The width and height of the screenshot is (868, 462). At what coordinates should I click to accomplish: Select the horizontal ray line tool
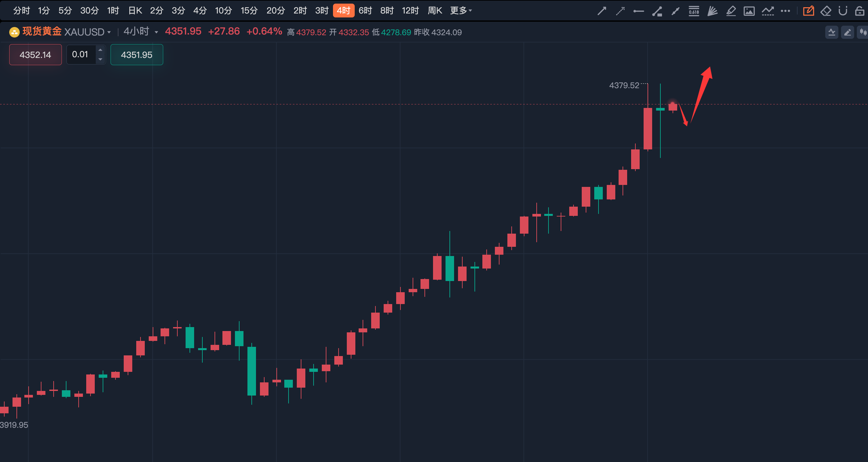point(639,11)
